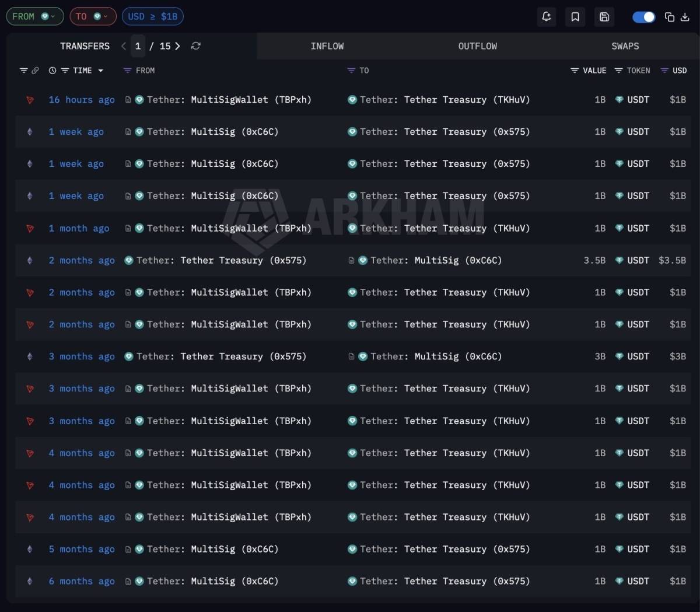Image resolution: width=700 pixels, height=612 pixels.
Task: Click the 3.5B value cell
Action: (594, 260)
